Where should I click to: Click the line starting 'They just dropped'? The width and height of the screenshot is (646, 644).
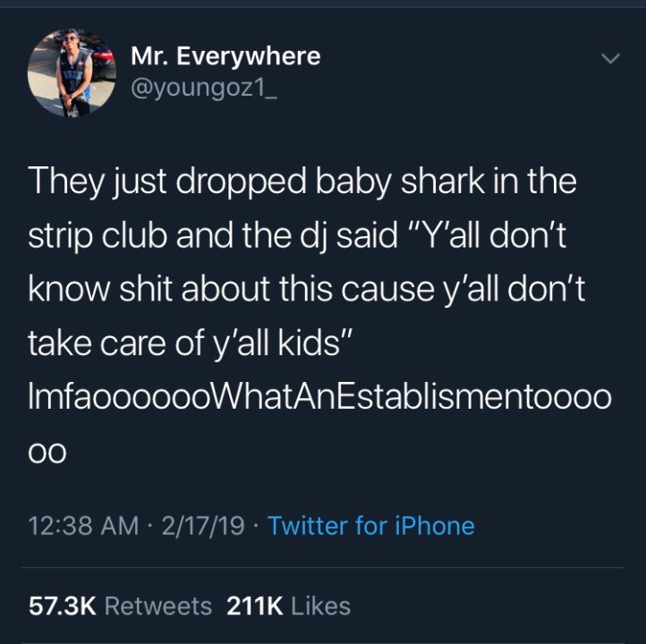pyautogui.click(x=302, y=182)
